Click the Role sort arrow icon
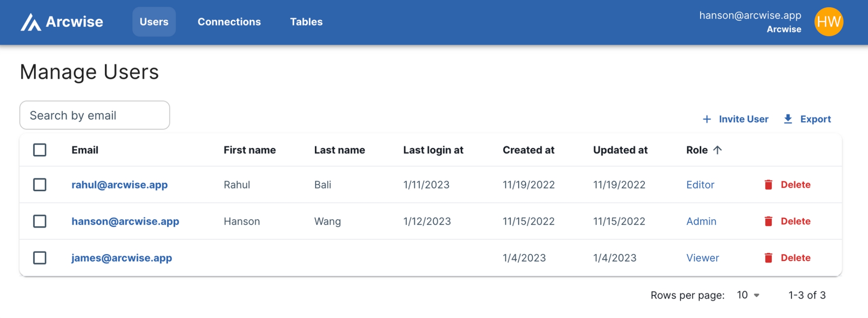This screenshot has height=318, width=868. (x=717, y=150)
